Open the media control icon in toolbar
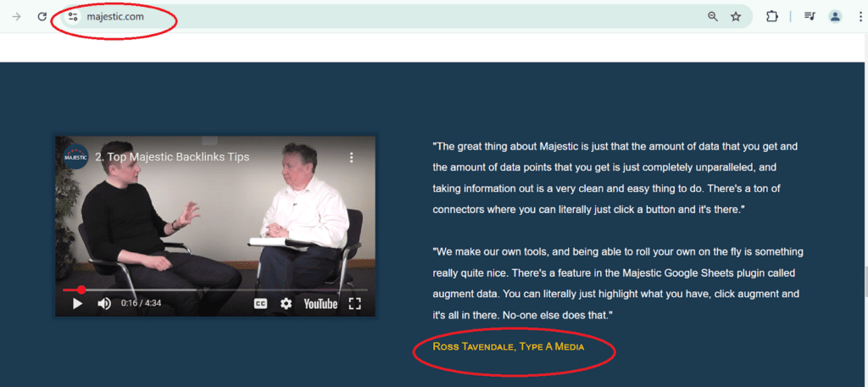868x387 pixels. coord(810,17)
